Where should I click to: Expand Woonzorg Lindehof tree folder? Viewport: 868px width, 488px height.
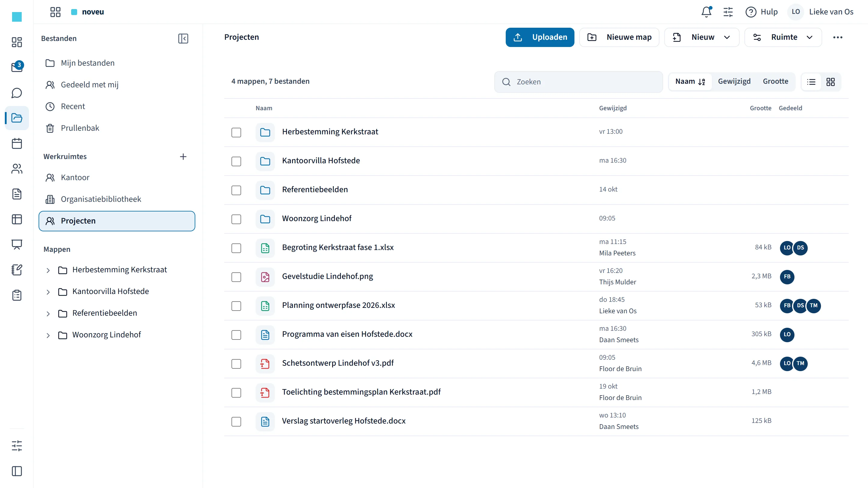coord(48,335)
